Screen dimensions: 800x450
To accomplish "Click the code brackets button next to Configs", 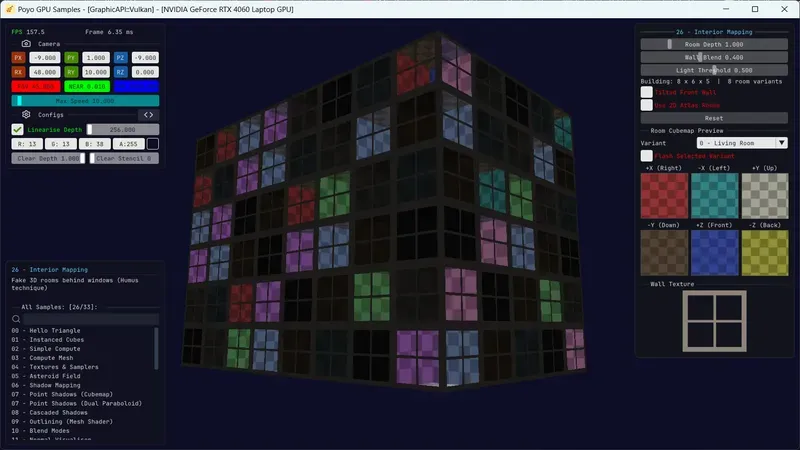I will [x=148, y=115].
